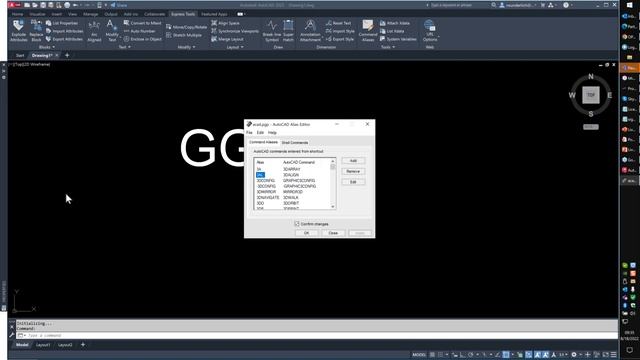Expand the Modify panel dropdown
Screen dimensions: 640x360
186,47
